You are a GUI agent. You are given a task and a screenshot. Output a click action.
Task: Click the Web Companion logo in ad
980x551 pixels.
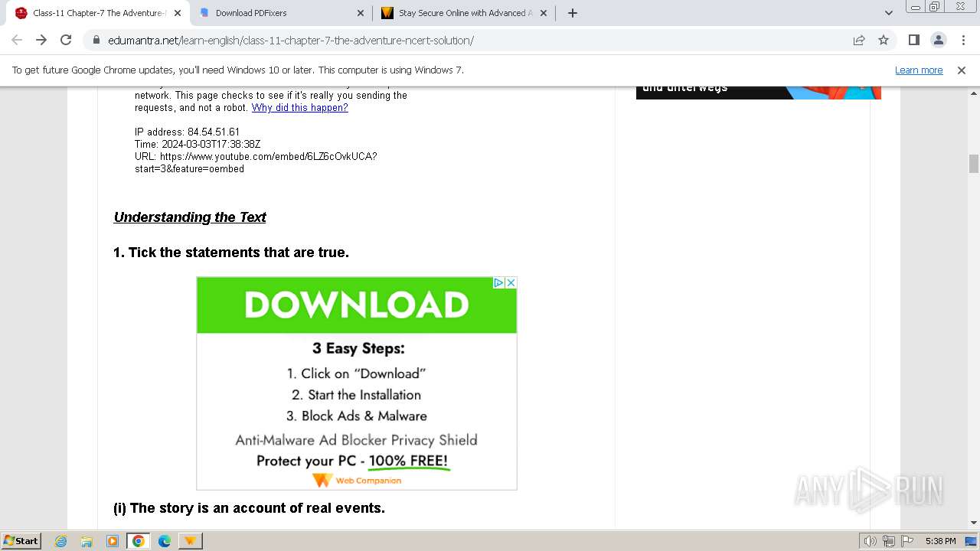357,481
